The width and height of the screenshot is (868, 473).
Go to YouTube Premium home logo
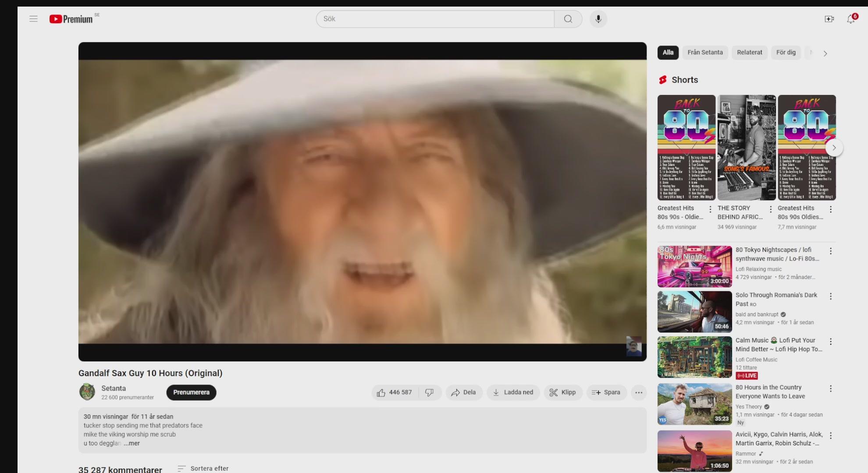point(71,19)
